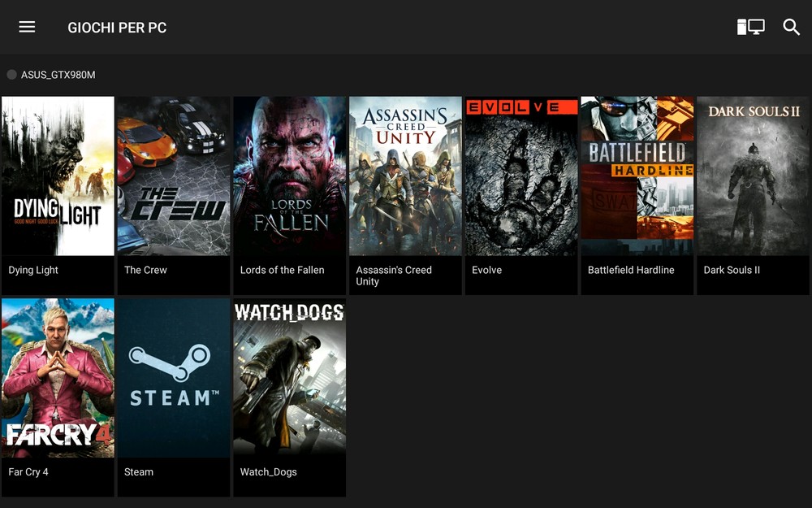Click the "Battlefield Hardline" caption text
This screenshot has height=508, width=812.
pos(631,270)
